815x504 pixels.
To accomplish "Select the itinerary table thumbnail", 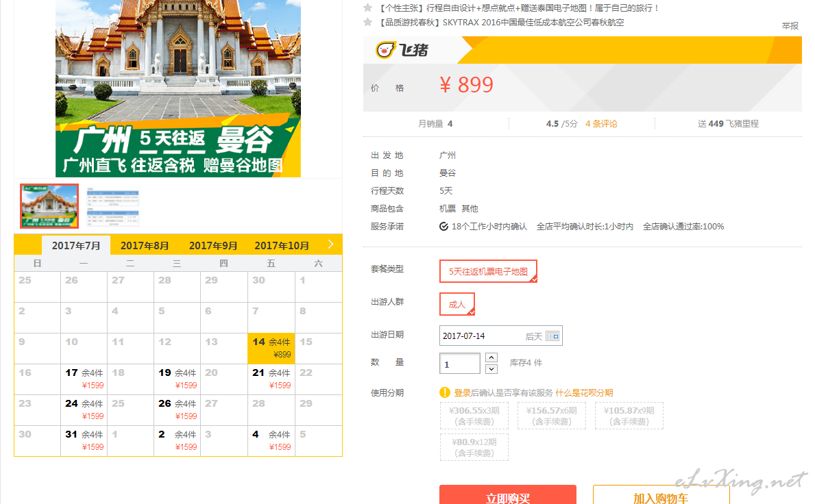I will [113, 206].
